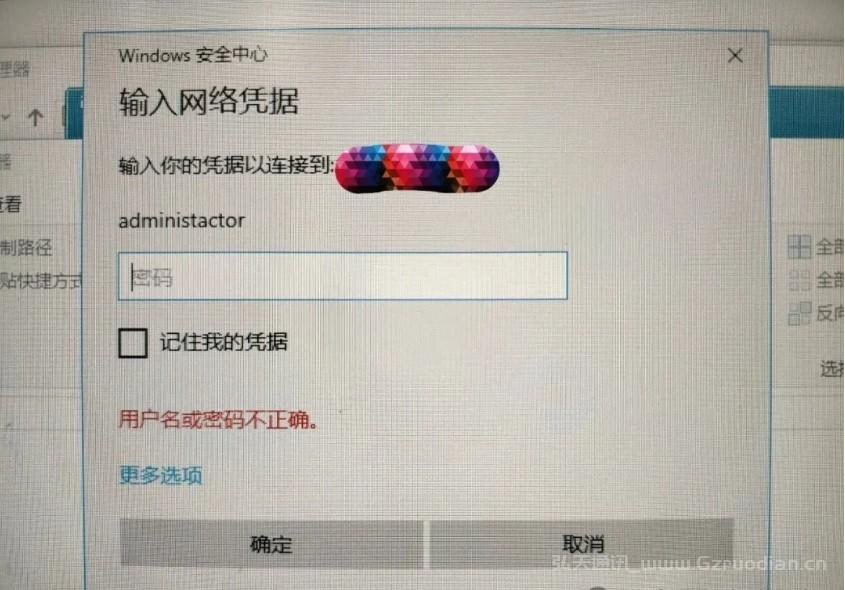
Task: Cancel the dialog with 取消 button
Action: [583, 544]
